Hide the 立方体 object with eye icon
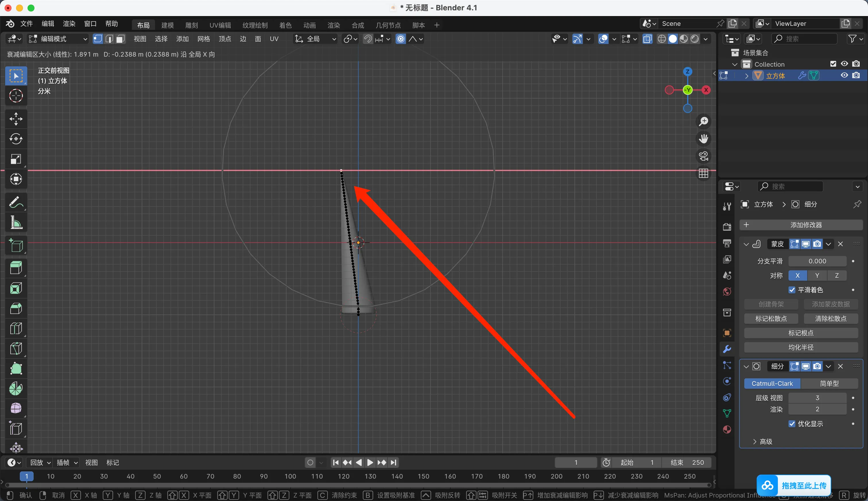868x501 pixels. pyautogui.click(x=844, y=75)
